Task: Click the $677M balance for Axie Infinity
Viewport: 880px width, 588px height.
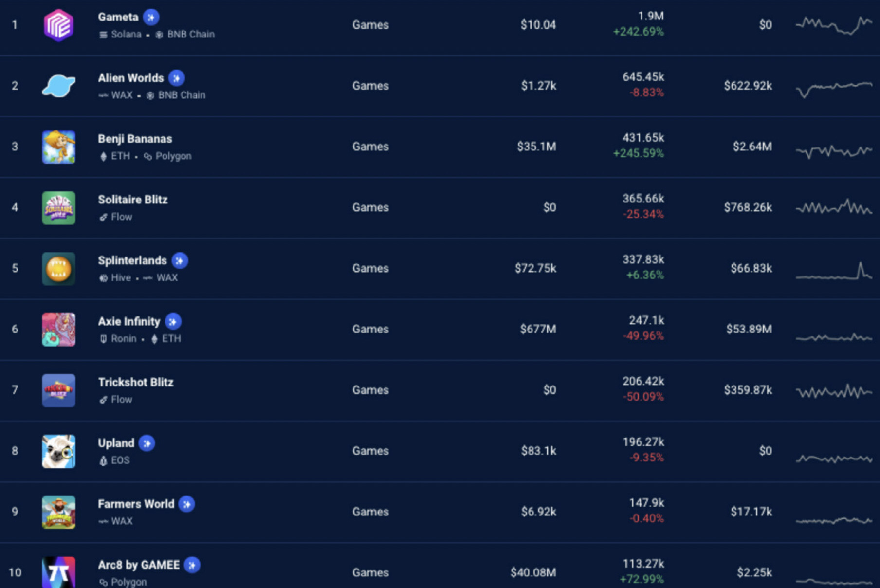Action: (538, 329)
